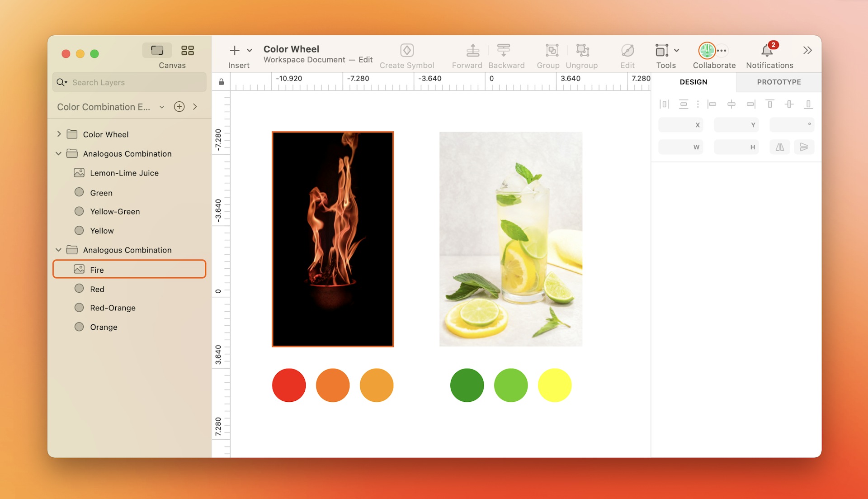This screenshot has height=499, width=868.
Task: Select the Group icon in the toolbar
Action: pos(552,50)
